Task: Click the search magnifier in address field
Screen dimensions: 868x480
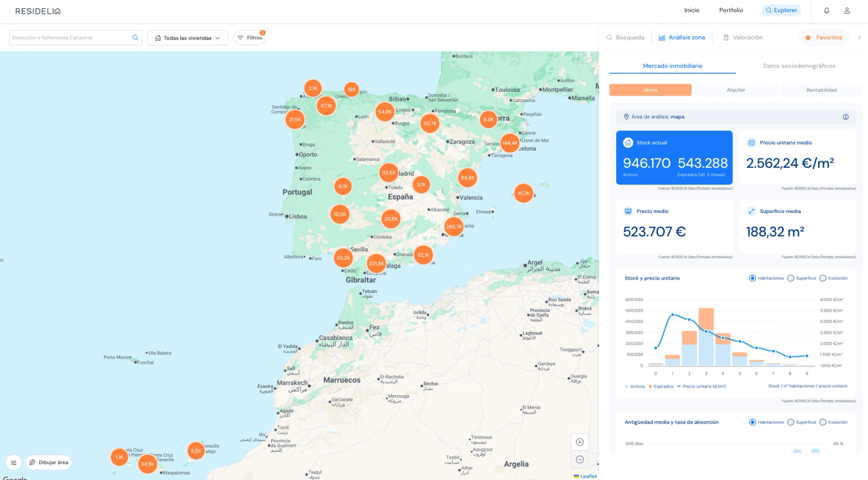Action: point(135,37)
